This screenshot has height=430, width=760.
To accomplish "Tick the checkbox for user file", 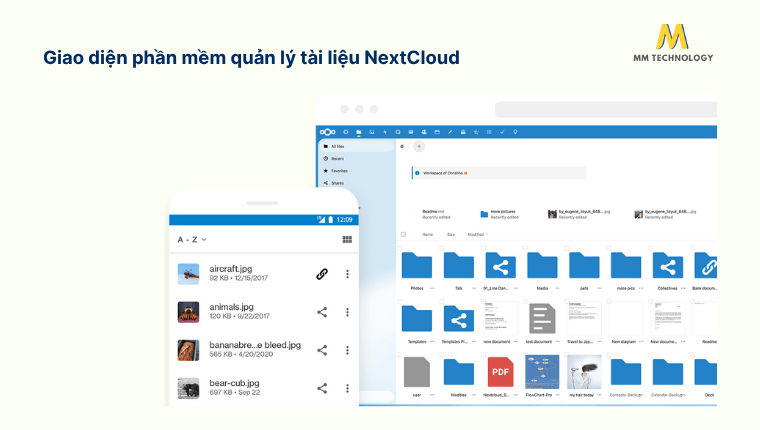I will pos(400,354).
